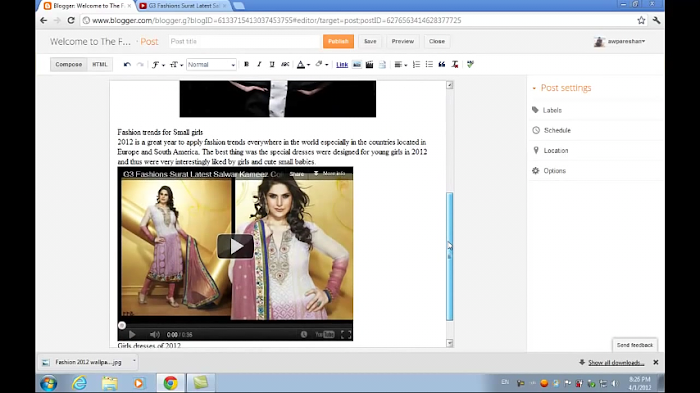Open the text color picker
The image size is (700, 393).
(x=303, y=64)
